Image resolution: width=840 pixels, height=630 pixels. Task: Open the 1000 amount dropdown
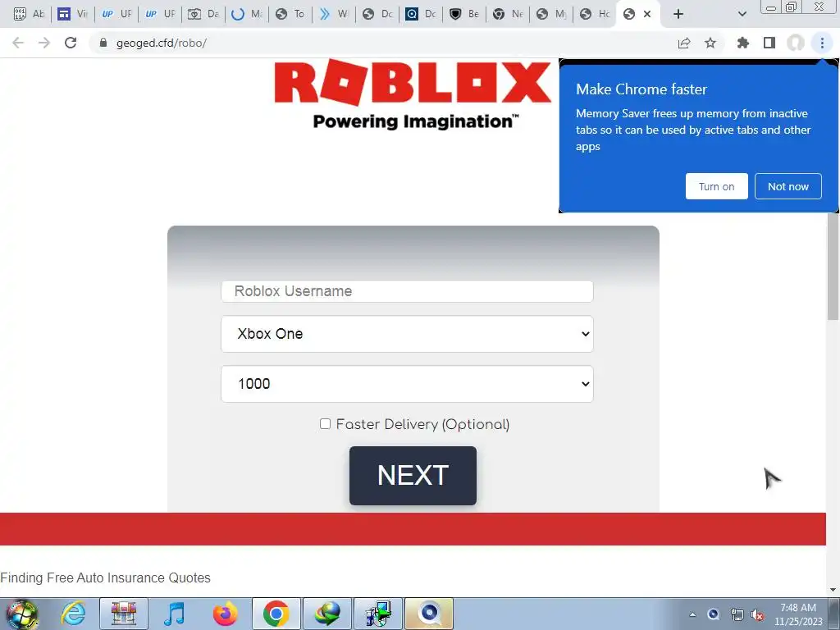[407, 384]
